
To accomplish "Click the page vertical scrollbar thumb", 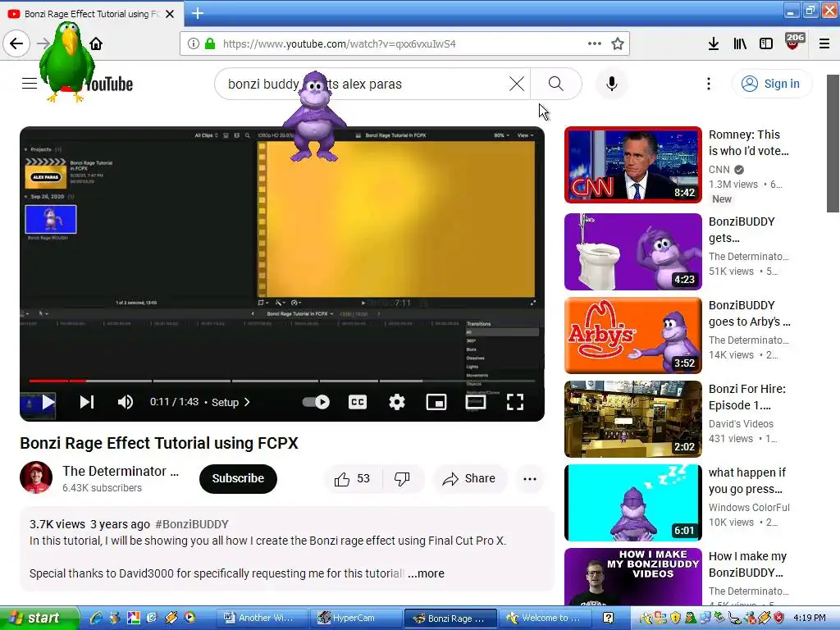I will click(833, 144).
